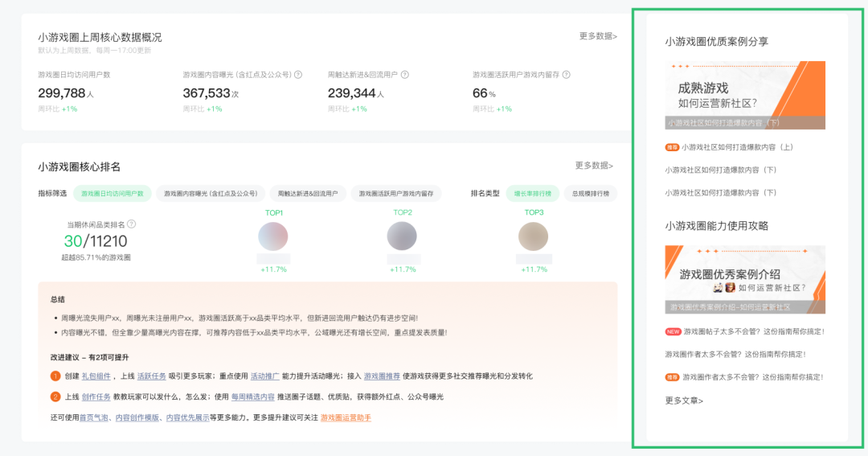Screen dimensions: 868x456
Task: Expand 更多数据 in 小游戏圈核心排名 section
Action: (594, 166)
